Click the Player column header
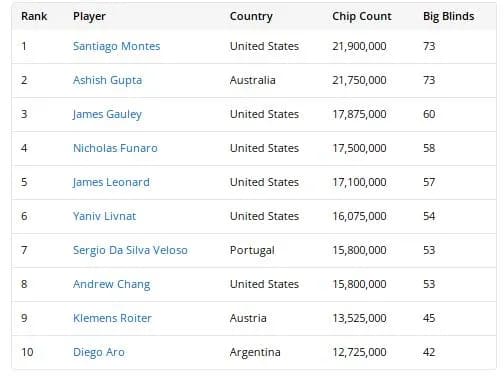504x379 pixels. pyautogui.click(x=89, y=16)
